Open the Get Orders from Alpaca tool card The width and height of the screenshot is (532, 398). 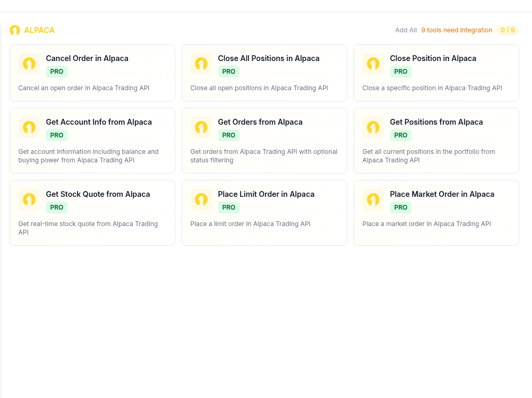(264, 140)
